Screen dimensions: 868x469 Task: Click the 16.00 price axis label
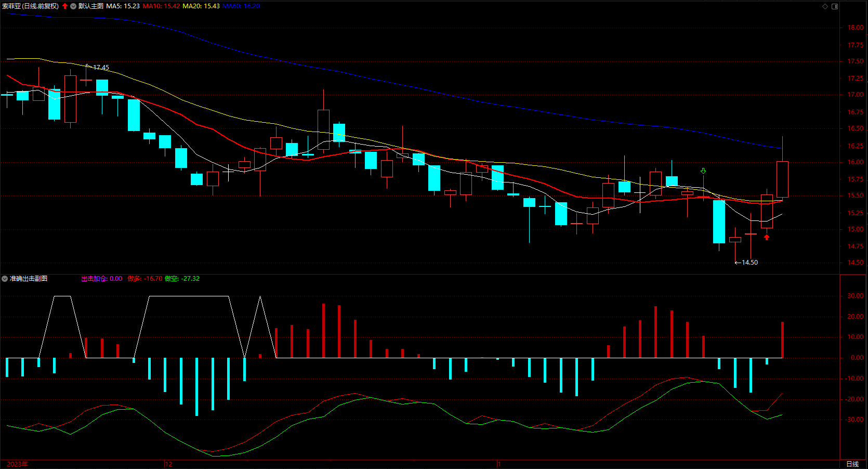[x=856, y=162]
